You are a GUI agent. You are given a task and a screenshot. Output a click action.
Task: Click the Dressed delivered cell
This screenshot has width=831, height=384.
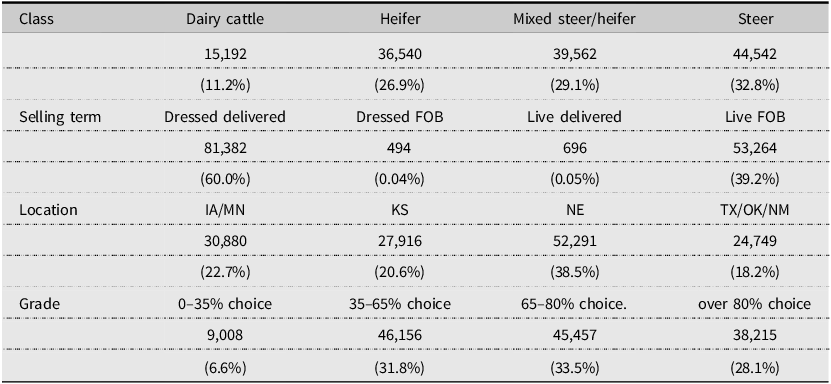tap(225, 117)
